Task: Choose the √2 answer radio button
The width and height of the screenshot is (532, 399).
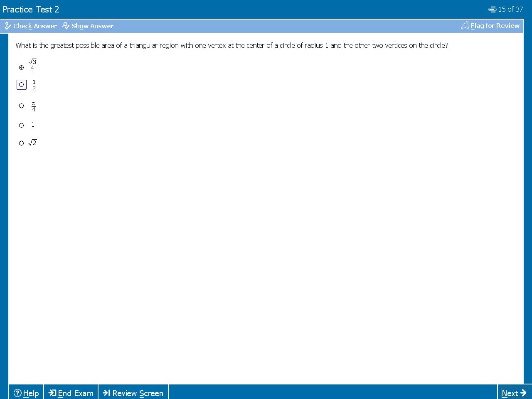Action: (22, 143)
